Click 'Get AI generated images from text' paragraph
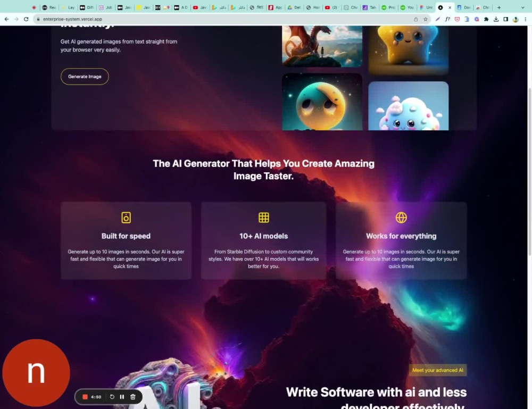The image size is (532, 409). pyautogui.click(x=119, y=46)
